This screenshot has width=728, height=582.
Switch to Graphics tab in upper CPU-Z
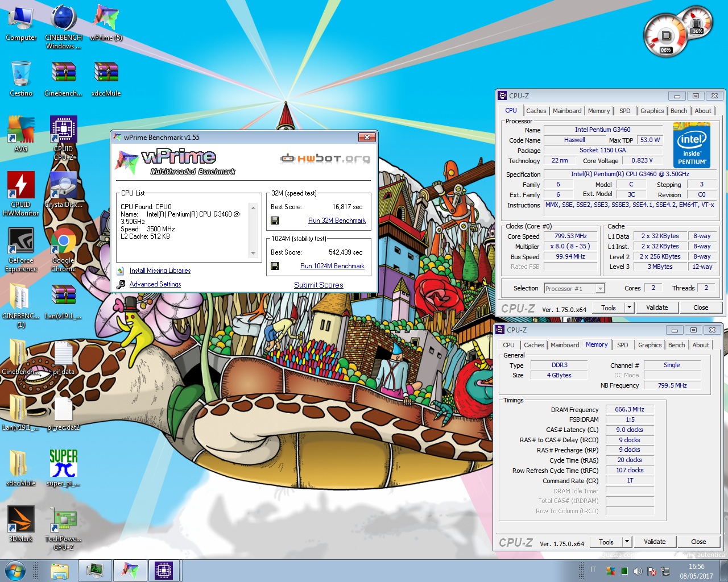click(x=652, y=111)
